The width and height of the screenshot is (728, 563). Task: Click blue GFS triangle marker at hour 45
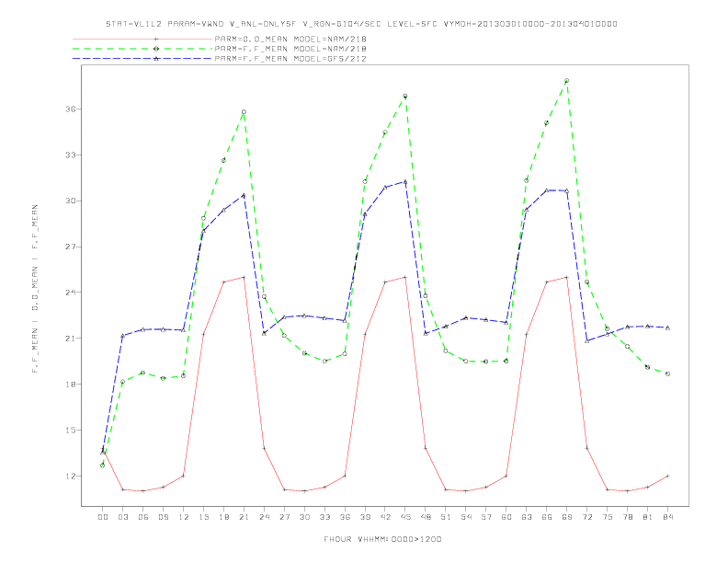405,181
